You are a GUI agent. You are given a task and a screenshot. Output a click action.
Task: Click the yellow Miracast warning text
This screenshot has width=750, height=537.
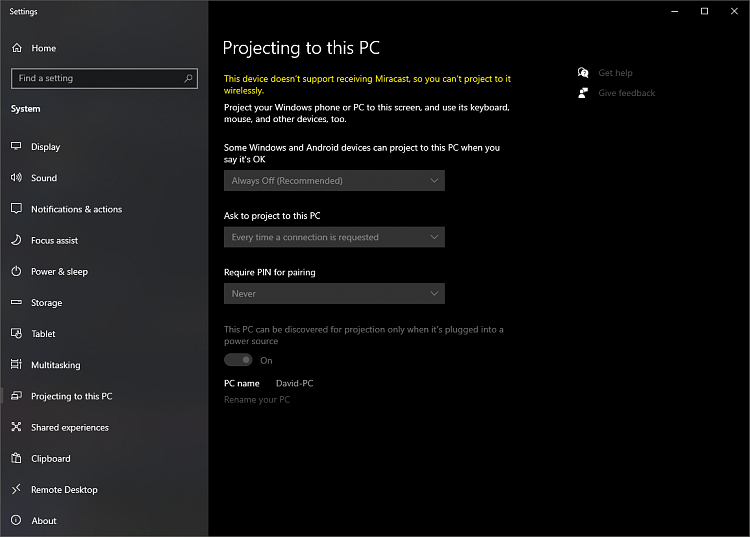click(367, 85)
